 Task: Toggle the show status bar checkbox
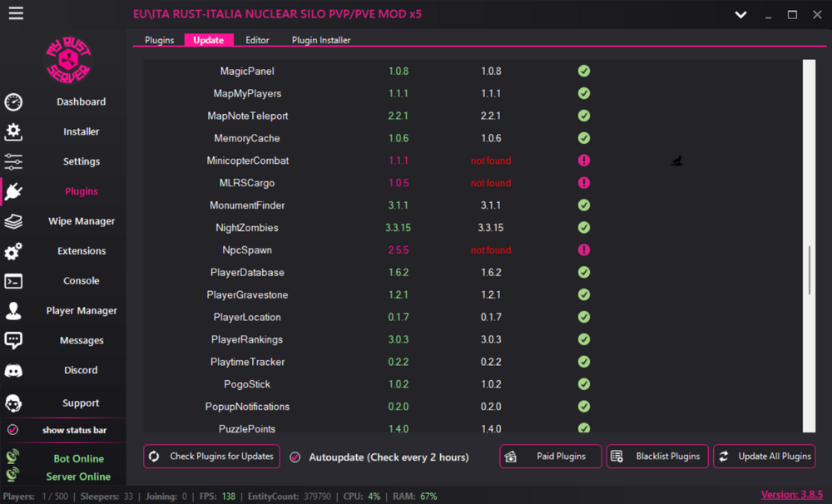(x=12, y=430)
